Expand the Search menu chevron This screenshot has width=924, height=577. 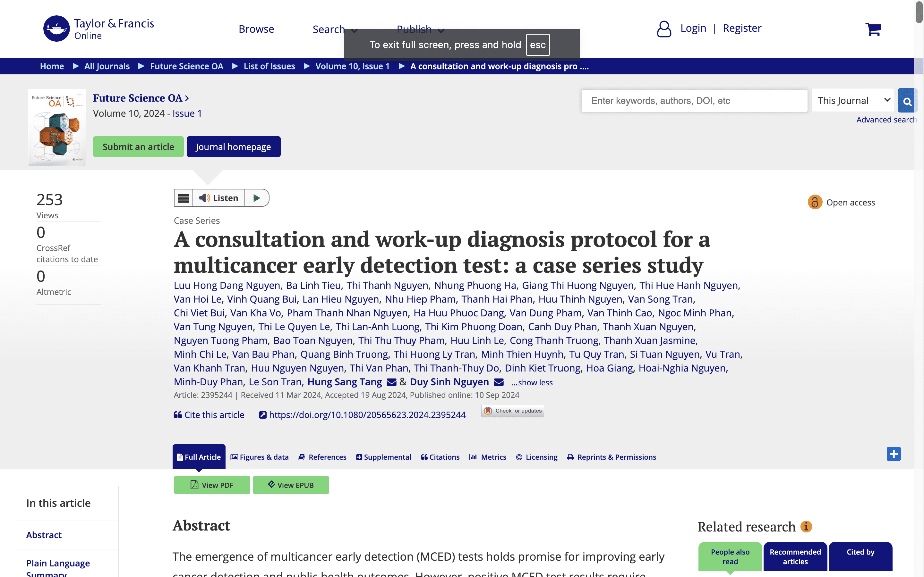(354, 30)
